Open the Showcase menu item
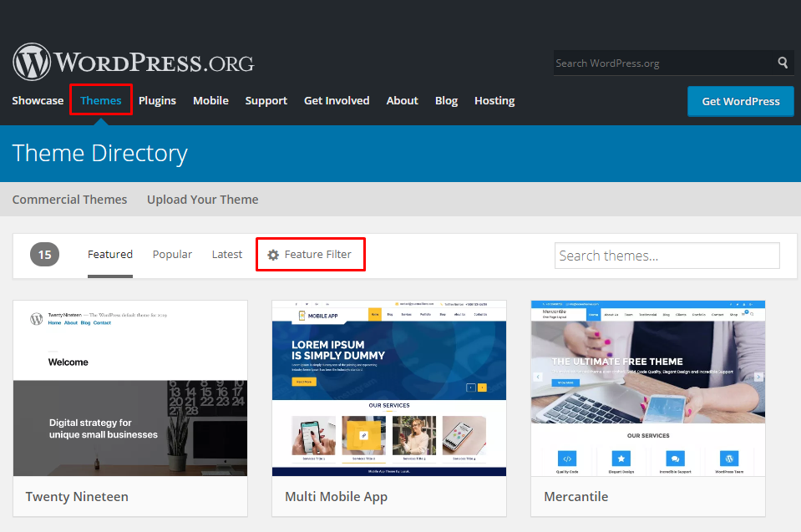 [x=38, y=100]
